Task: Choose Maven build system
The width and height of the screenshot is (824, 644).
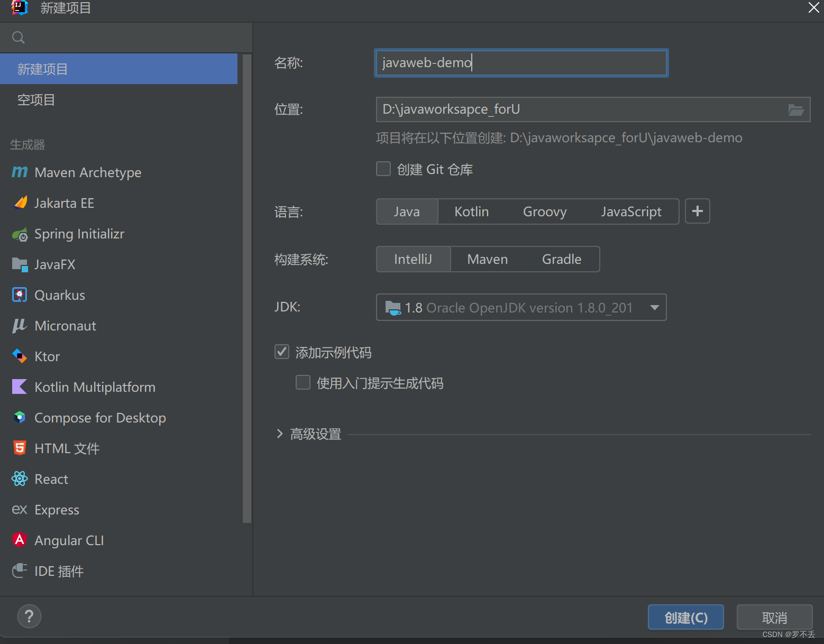Action: point(487,259)
